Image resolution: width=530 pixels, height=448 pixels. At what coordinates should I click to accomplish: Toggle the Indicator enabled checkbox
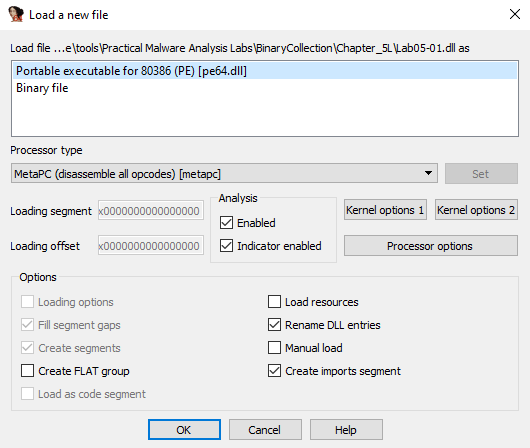coord(226,246)
